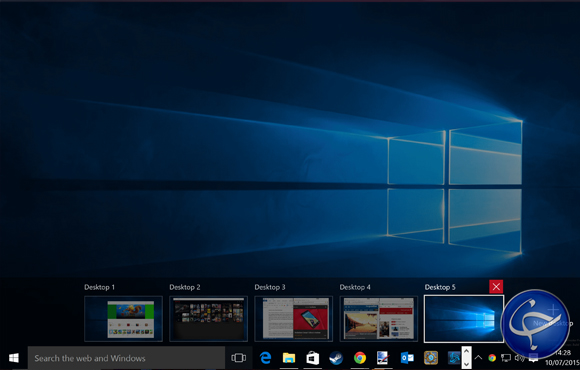
Task: Open the calendar from the 10/07/2015 date
Action: 562,363
